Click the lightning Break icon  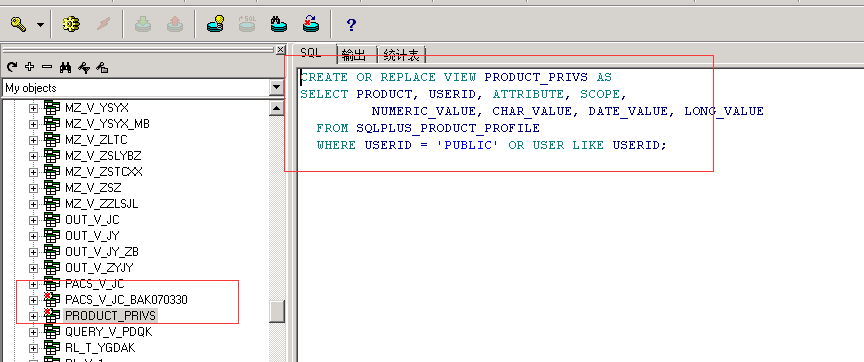pyautogui.click(x=103, y=24)
